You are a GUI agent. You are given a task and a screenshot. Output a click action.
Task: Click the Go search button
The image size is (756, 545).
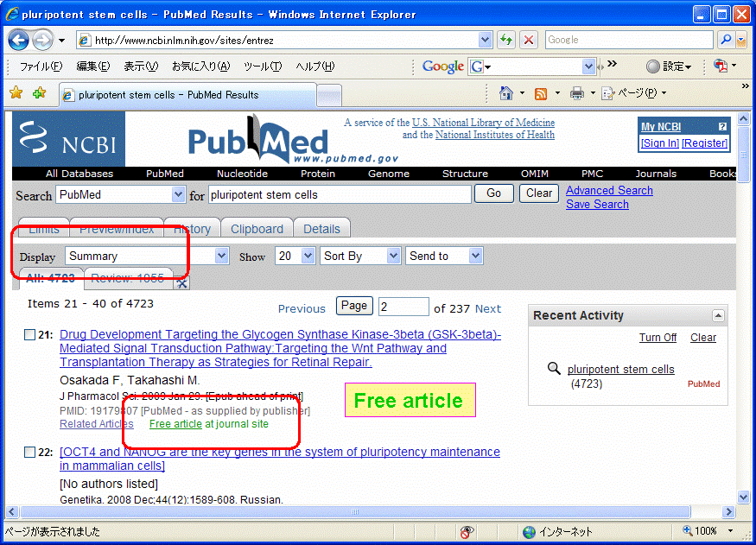[x=493, y=193]
